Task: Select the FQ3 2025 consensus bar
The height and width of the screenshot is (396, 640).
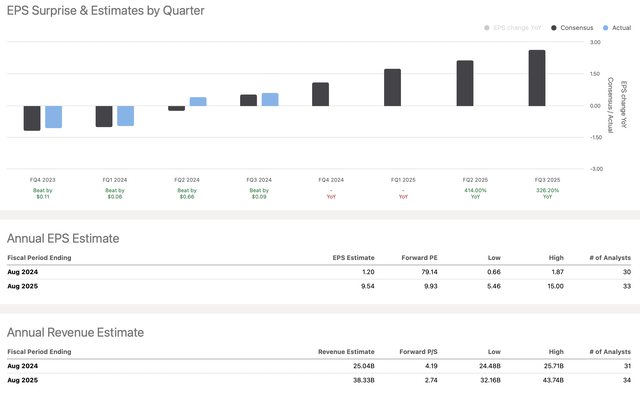Action: [x=537, y=78]
